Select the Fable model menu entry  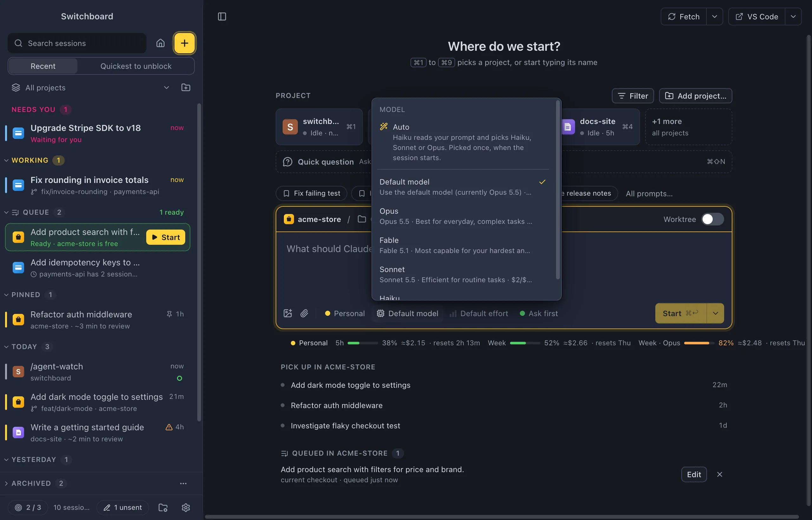click(x=463, y=245)
